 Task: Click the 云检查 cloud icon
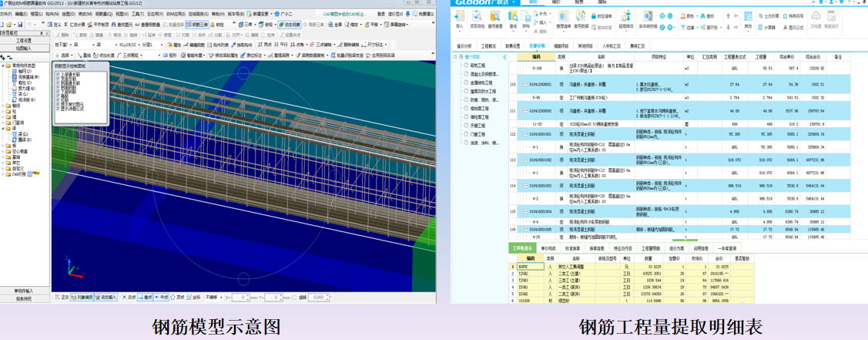click(x=816, y=21)
